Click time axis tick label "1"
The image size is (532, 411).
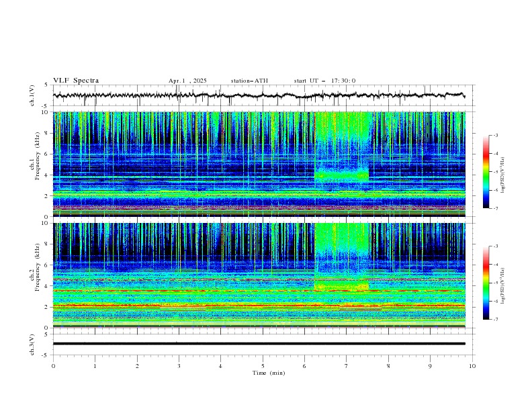(x=95, y=366)
